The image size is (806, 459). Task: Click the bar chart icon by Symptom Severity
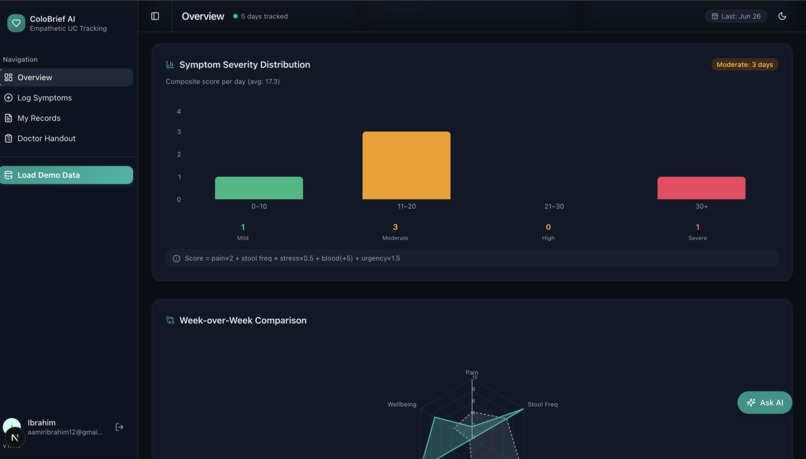pyautogui.click(x=170, y=65)
